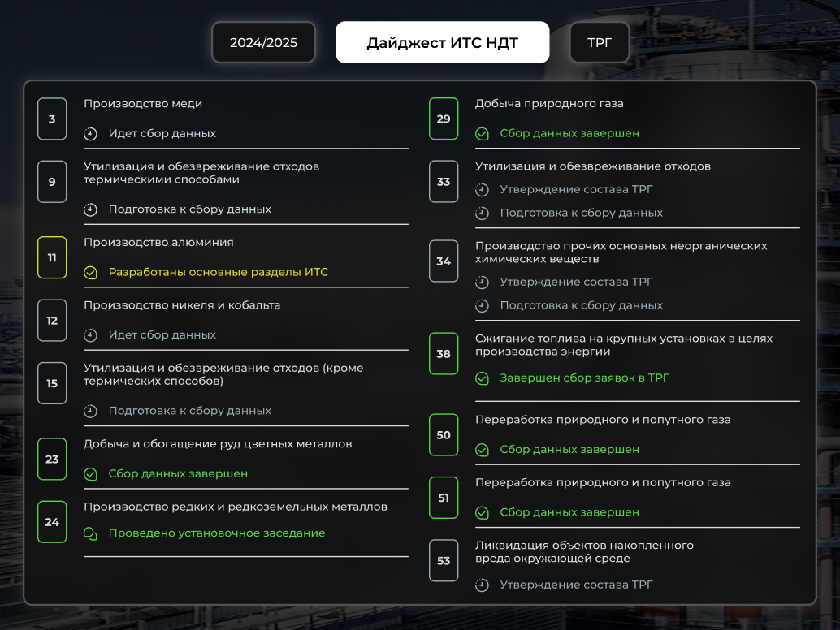Click green number badge 29
Screen dimensions: 840x630
click(444, 119)
